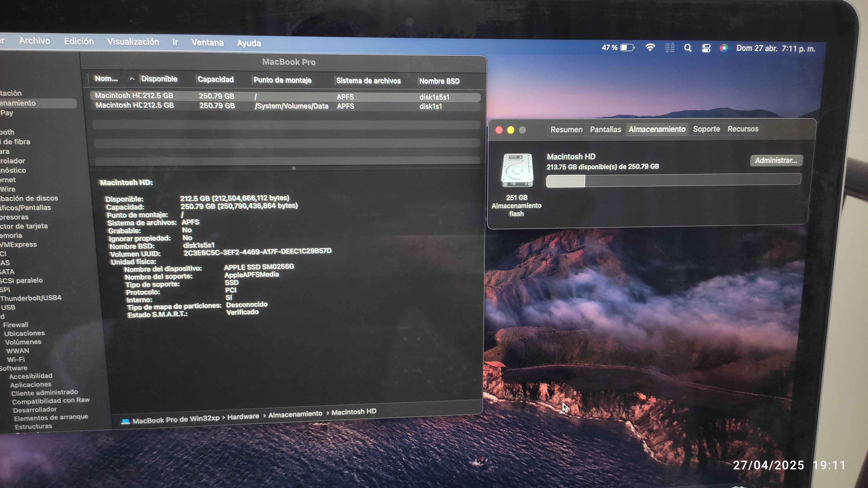Click the Almacenamiento breadcrumb
The height and width of the screenshot is (488, 868).
click(x=295, y=414)
